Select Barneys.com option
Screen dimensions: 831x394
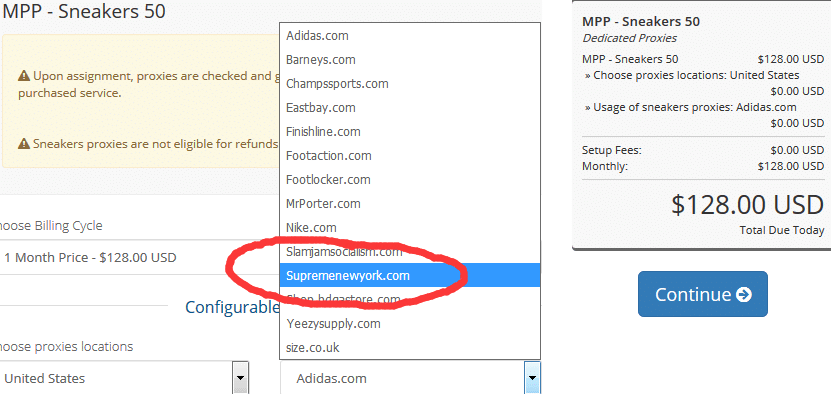(x=410, y=60)
